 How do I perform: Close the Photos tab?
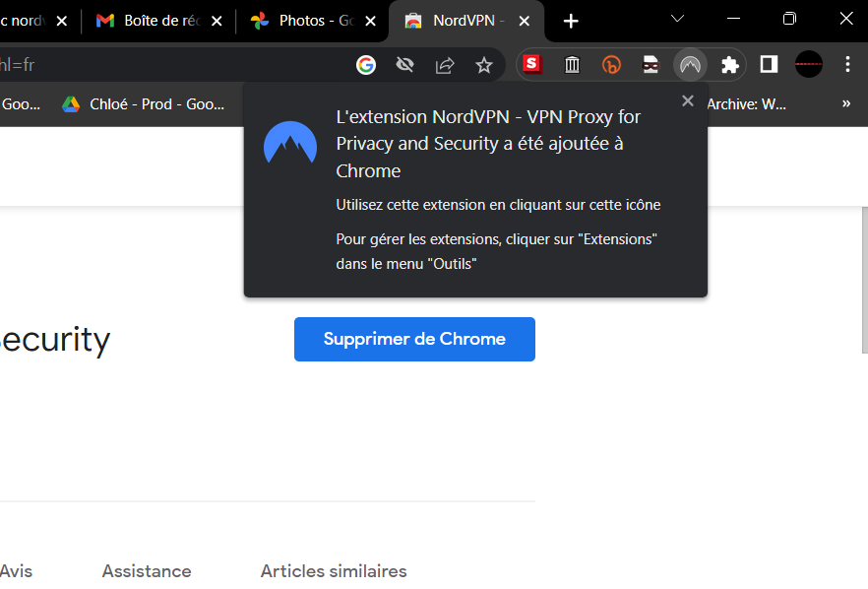[371, 21]
